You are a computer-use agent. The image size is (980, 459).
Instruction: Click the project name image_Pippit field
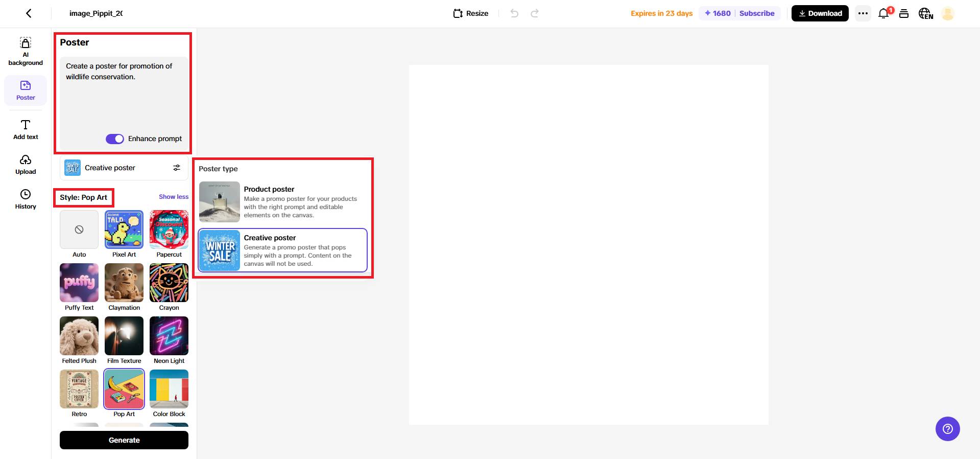pyautogui.click(x=96, y=13)
